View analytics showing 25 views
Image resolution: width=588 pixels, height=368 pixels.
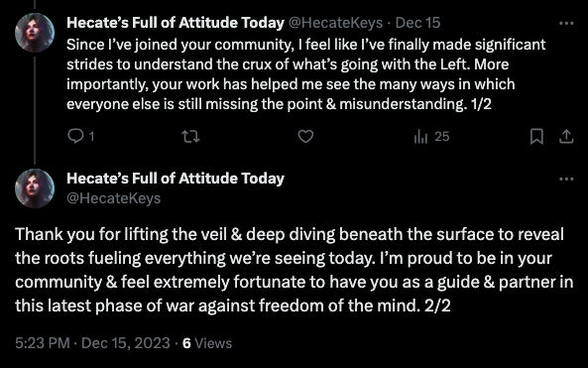pos(431,137)
